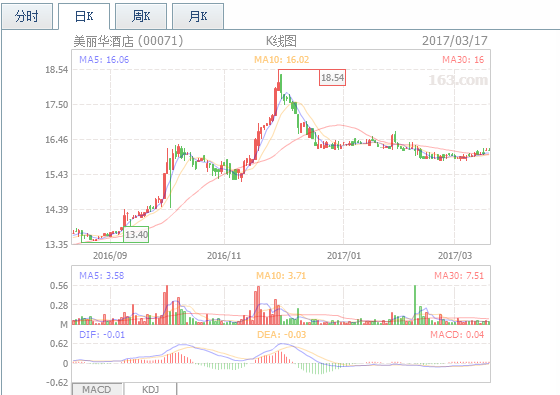Click the 2016/09 date axis label
The height and width of the screenshot is (395, 560).
tap(110, 256)
